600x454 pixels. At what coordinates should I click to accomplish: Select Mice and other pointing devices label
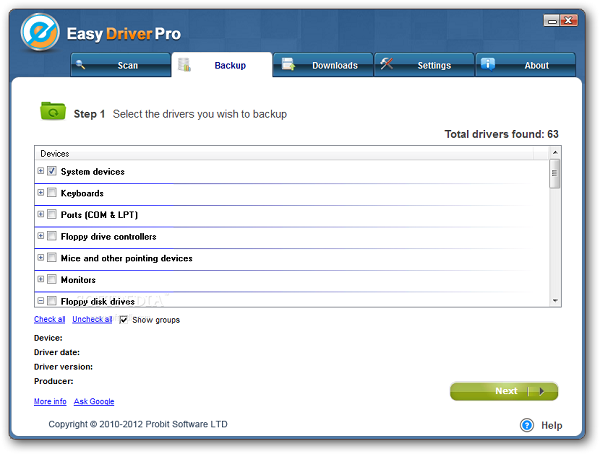(126, 258)
